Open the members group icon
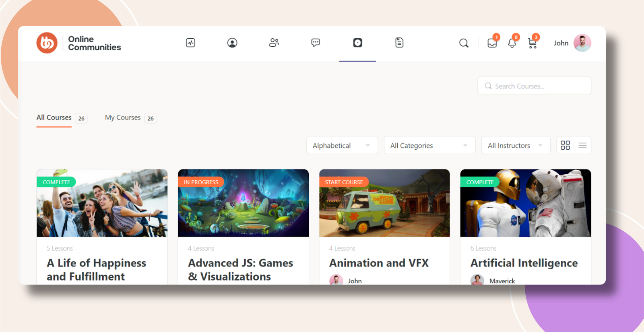Viewport: 644px width, 332px height. [x=274, y=43]
